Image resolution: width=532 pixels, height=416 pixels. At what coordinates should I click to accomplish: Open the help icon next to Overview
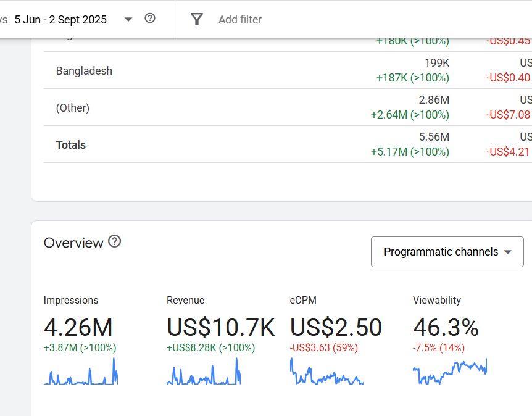click(114, 241)
